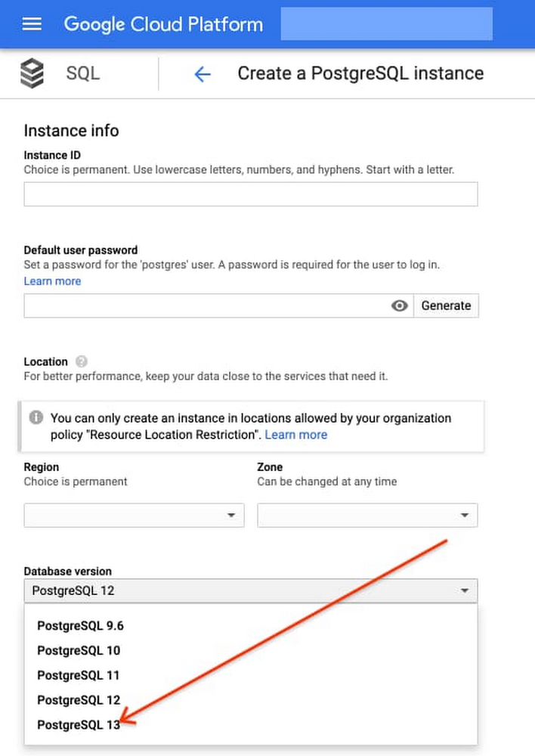Image resolution: width=535 pixels, height=756 pixels.
Task: Go back with the left arrow icon
Action: coord(203,74)
